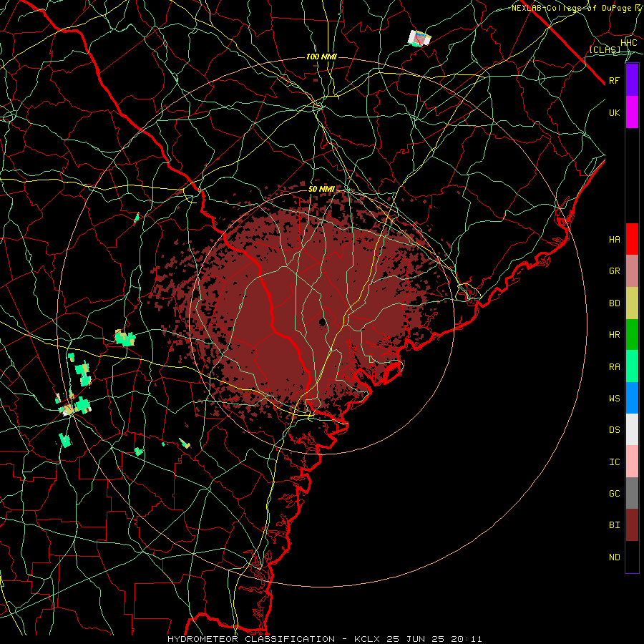Click the HA legend label text
This screenshot has width=644, height=644.
615,240
